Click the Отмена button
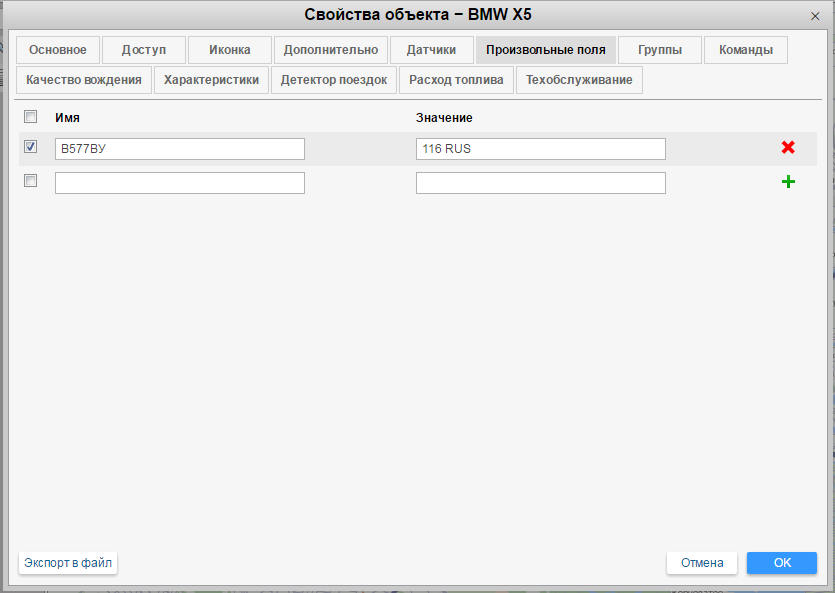This screenshot has width=835, height=593. (702, 563)
